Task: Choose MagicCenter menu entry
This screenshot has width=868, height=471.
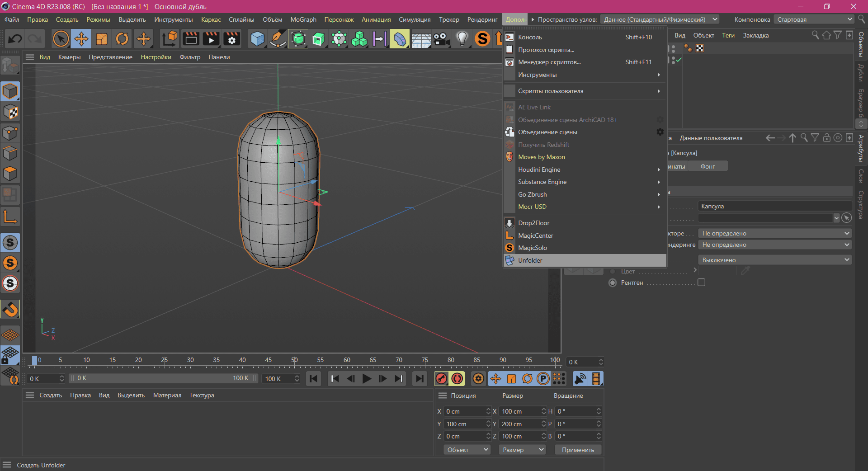Action: tap(585, 235)
